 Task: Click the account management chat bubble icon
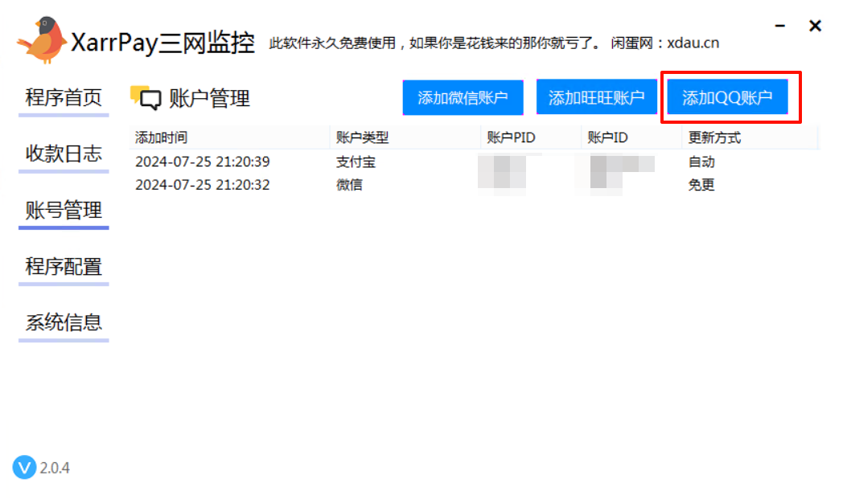[146, 98]
